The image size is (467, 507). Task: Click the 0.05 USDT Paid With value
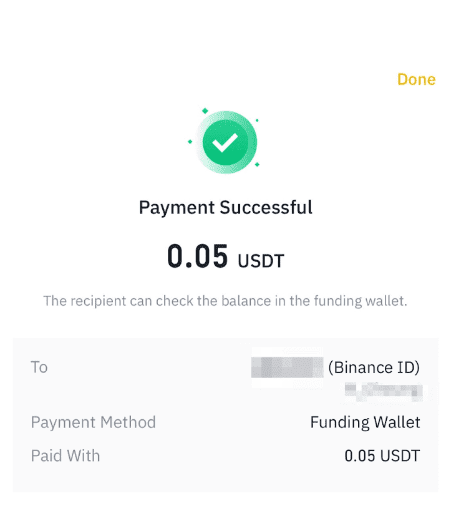click(382, 456)
